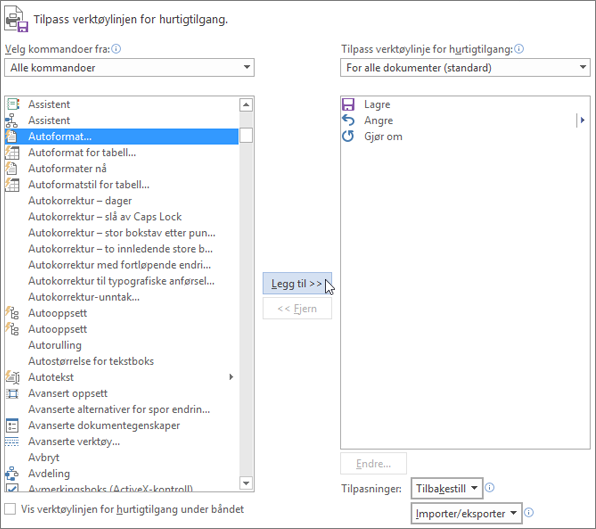The image size is (596, 529).
Task: Click the info icon next to Tilbakestill
Action: tap(490, 488)
